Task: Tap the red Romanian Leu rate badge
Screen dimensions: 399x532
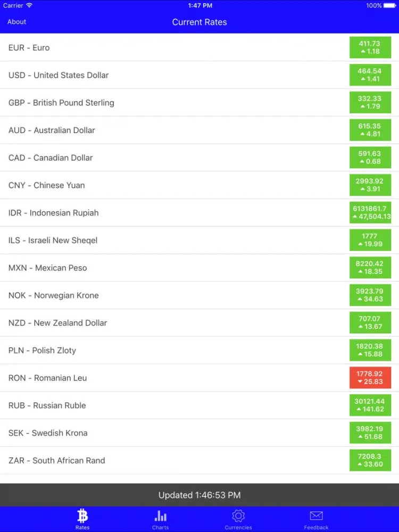Action: pyautogui.click(x=370, y=378)
